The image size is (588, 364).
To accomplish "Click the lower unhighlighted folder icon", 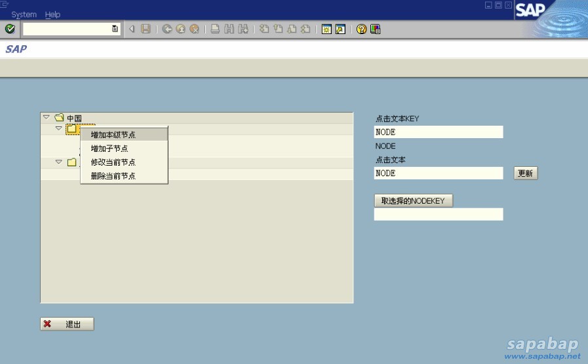I will (x=71, y=162).
